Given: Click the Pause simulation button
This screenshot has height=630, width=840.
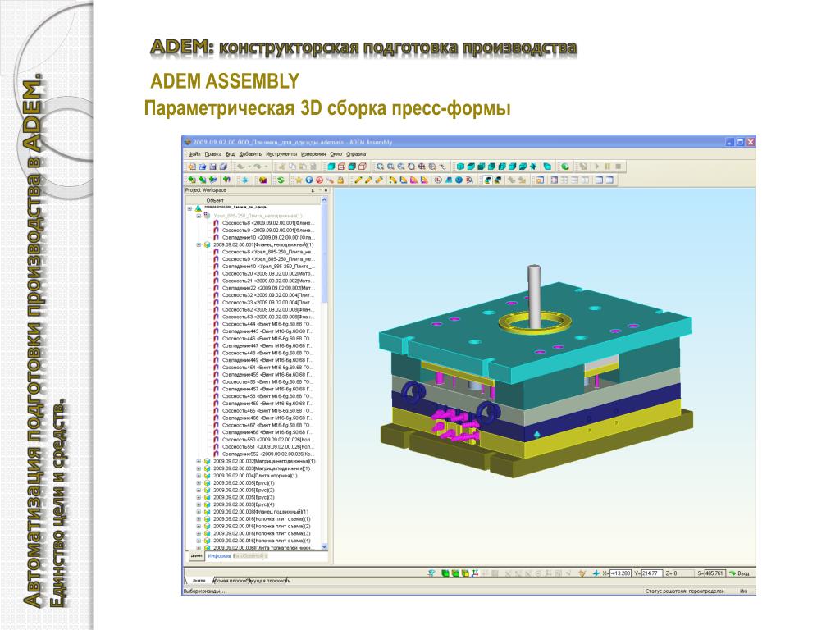Looking at the screenshot, I should point(608,167).
